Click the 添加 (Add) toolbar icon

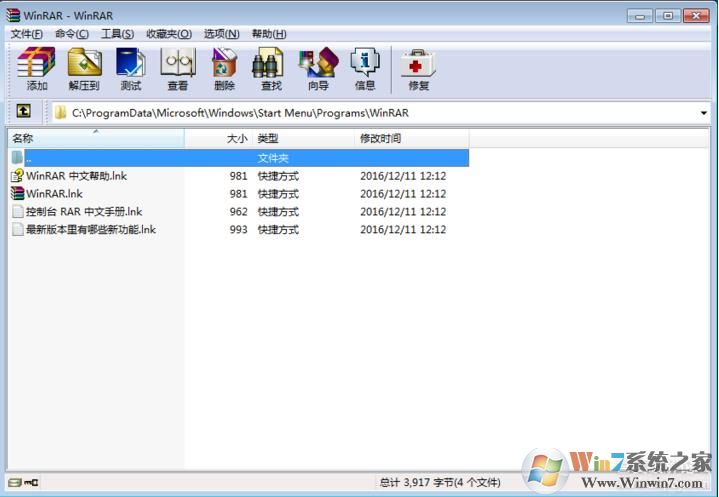coord(37,68)
